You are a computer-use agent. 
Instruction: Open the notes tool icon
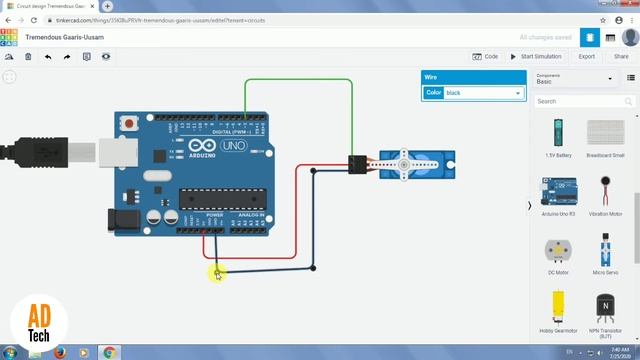coord(87,57)
